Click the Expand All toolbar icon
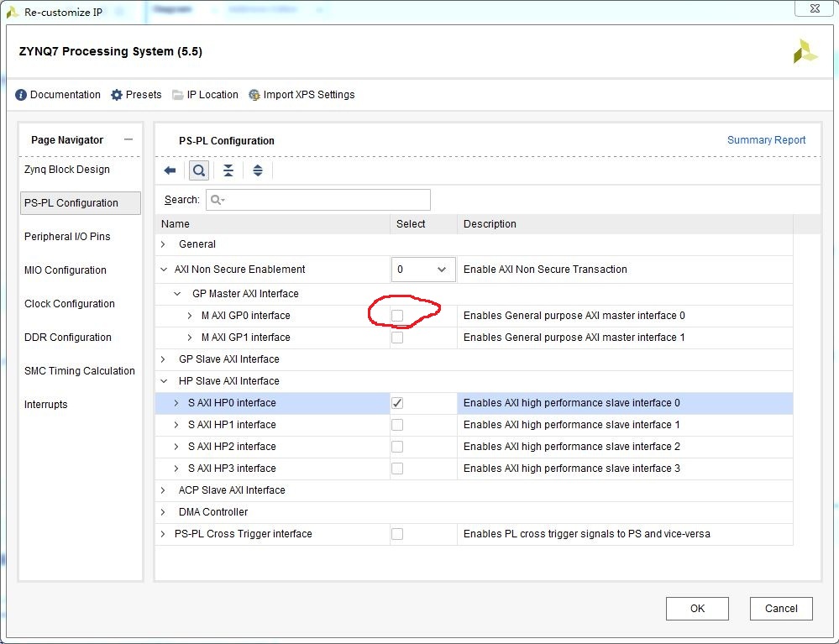This screenshot has height=644, width=839. (x=258, y=170)
